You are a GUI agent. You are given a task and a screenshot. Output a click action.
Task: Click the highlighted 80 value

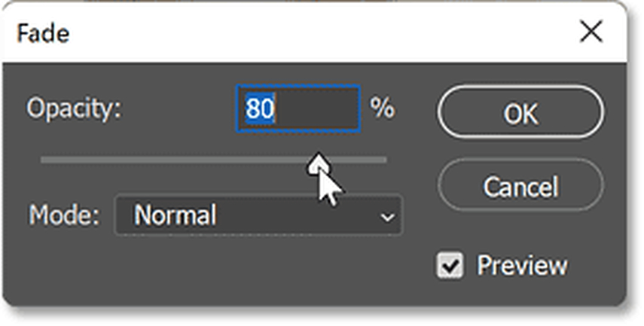click(x=259, y=110)
